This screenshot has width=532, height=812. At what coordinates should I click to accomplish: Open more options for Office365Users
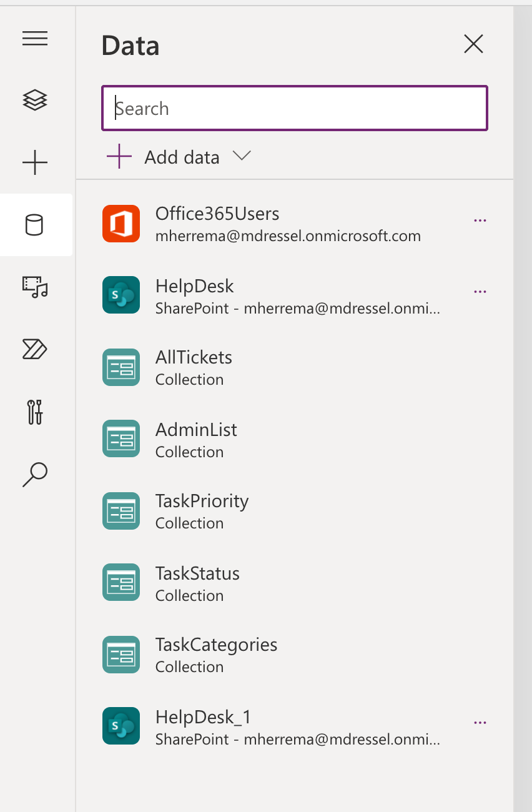coord(480,220)
